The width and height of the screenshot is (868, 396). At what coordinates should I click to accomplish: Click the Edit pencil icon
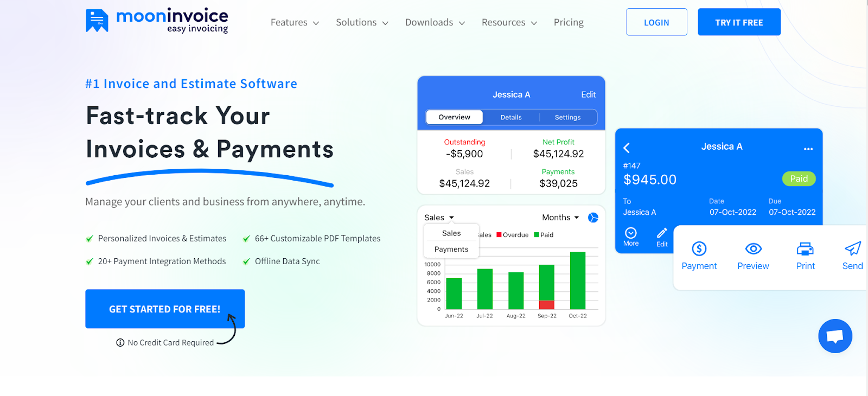[662, 233]
